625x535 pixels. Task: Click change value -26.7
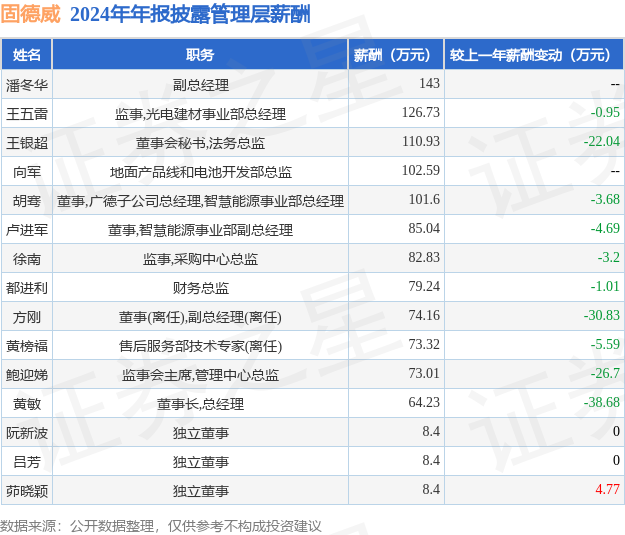tap(605, 374)
